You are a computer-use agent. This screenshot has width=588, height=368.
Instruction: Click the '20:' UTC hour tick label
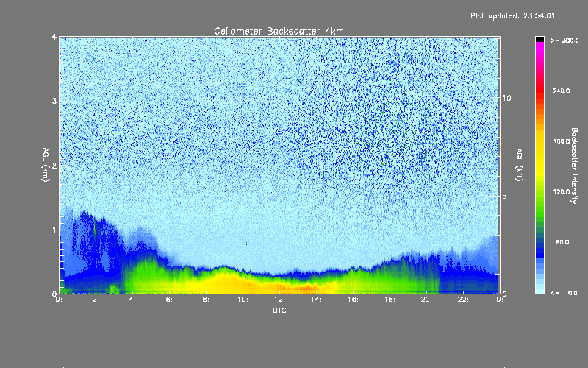click(426, 300)
